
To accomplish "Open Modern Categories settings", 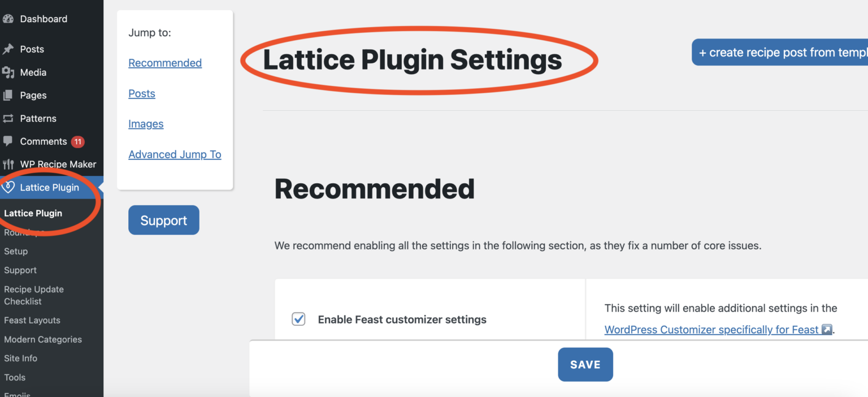I will click(43, 339).
